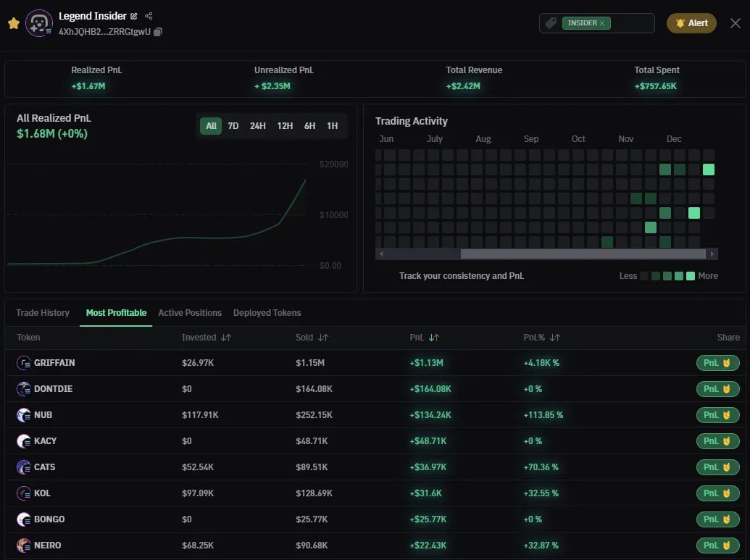The height and width of the screenshot is (560, 750).
Task: Click the tag icon in the label field
Action: pyautogui.click(x=549, y=22)
